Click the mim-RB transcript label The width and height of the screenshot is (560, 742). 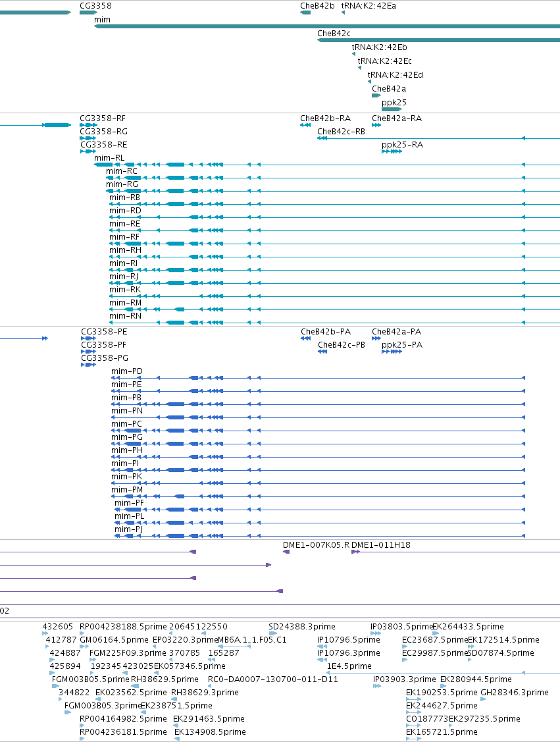click(x=125, y=198)
